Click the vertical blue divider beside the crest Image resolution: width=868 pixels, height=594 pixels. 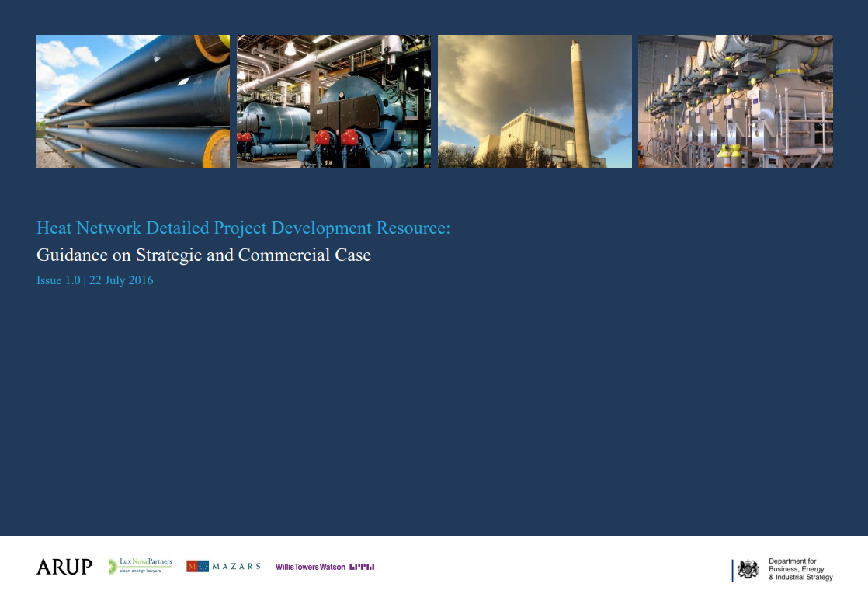pyautogui.click(x=731, y=569)
